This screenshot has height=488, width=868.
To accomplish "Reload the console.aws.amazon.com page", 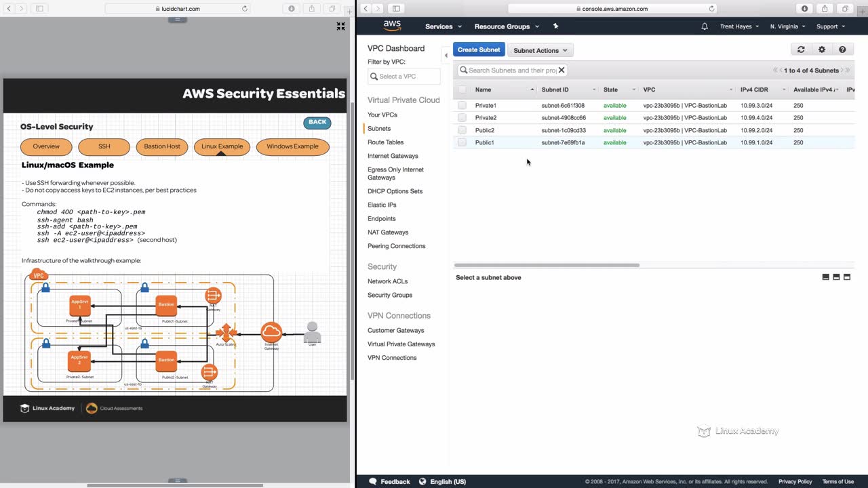I will tap(711, 9).
